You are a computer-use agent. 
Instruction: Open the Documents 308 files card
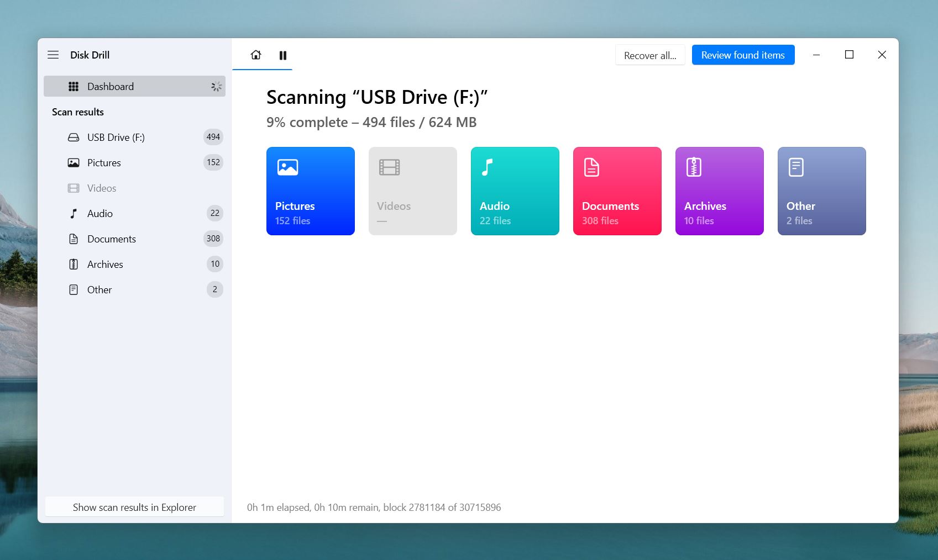(617, 191)
